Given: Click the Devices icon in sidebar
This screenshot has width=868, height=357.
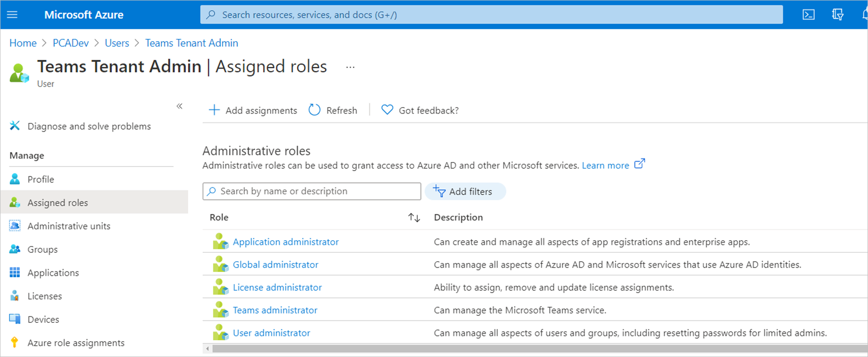Looking at the screenshot, I should coord(15,319).
